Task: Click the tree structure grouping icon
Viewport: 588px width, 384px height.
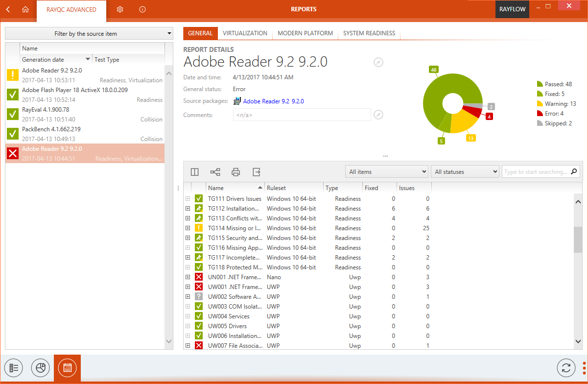Action: tap(215, 172)
